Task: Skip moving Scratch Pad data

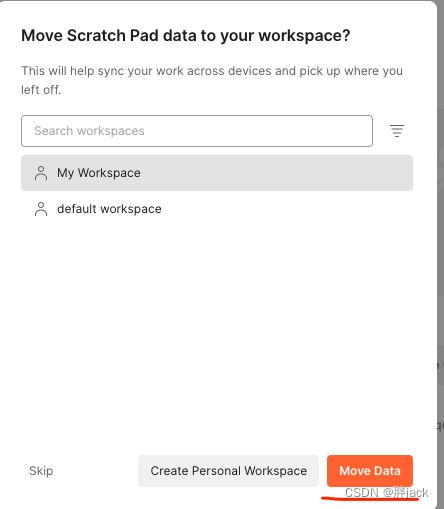Action: pyautogui.click(x=41, y=471)
